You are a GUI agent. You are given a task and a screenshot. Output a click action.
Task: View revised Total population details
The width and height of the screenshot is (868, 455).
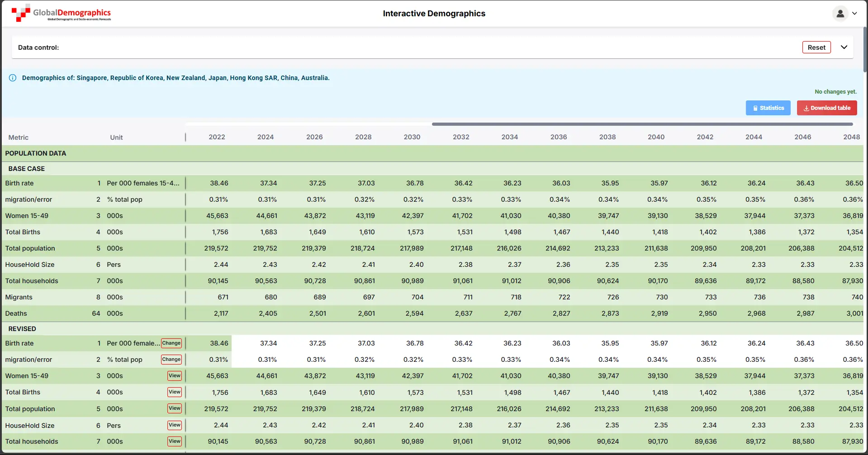click(x=175, y=408)
